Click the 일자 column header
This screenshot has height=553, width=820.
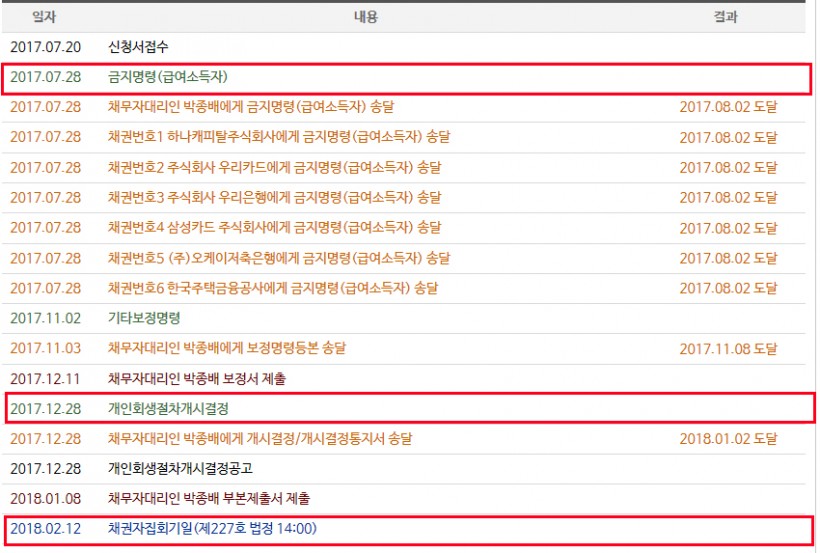[x=44, y=17]
